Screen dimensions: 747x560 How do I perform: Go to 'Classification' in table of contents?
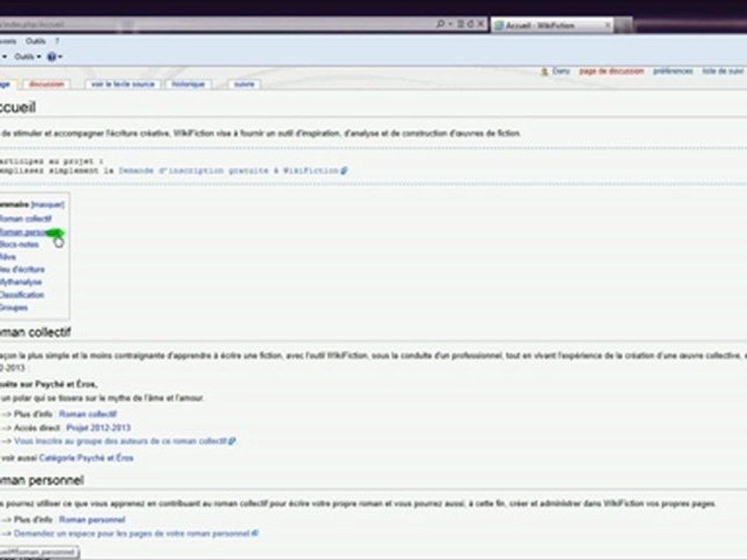point(22,296)
